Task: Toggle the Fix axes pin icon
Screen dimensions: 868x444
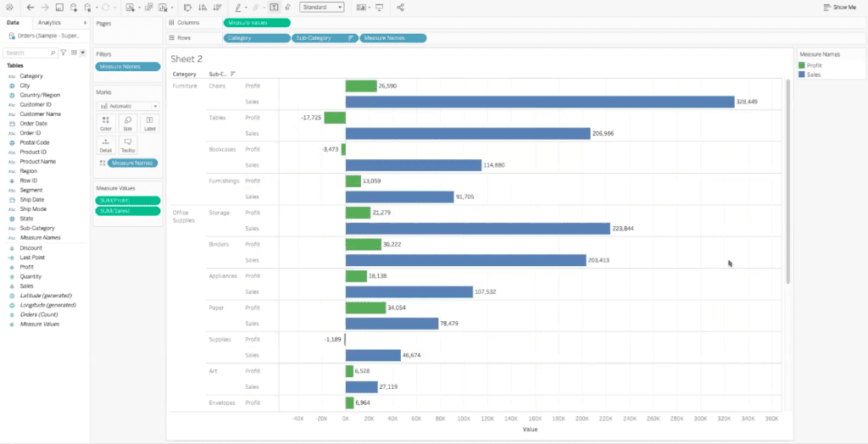Action: tap(287, 8)
